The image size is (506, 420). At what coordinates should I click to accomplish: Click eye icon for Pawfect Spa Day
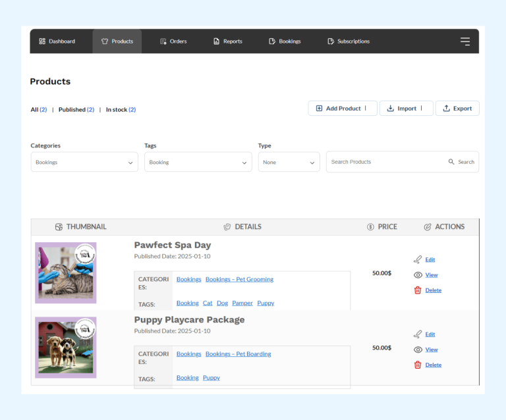pyautogui.click(x=418, y=275)
